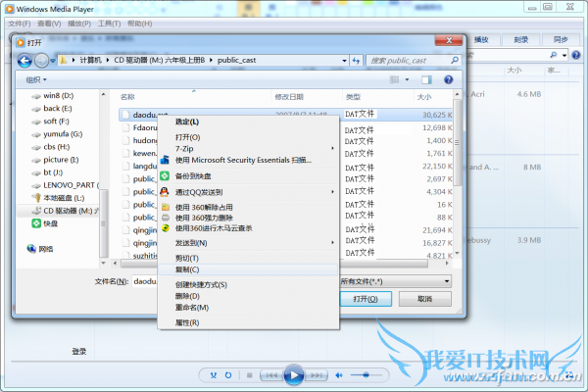Screen dimensions: 588x392
Task: Toggle the preview pane icon in dialog toolbar
Action: coord(426,79)
